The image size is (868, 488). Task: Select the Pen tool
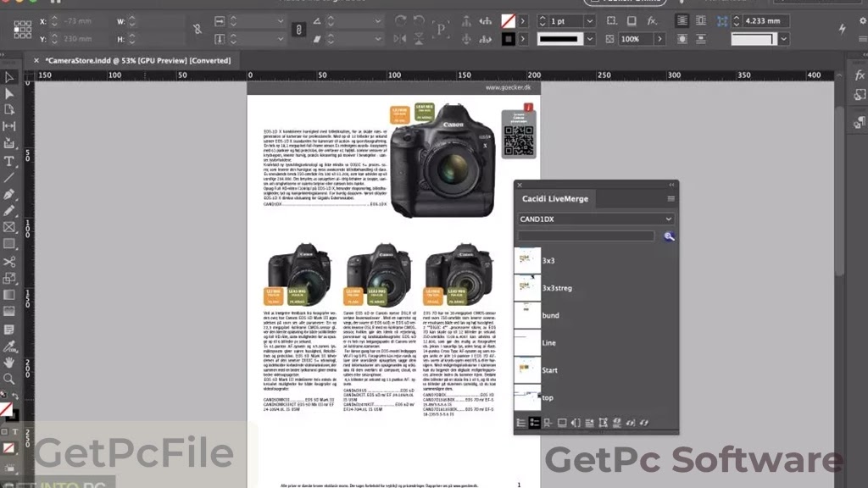click(8, 194)
